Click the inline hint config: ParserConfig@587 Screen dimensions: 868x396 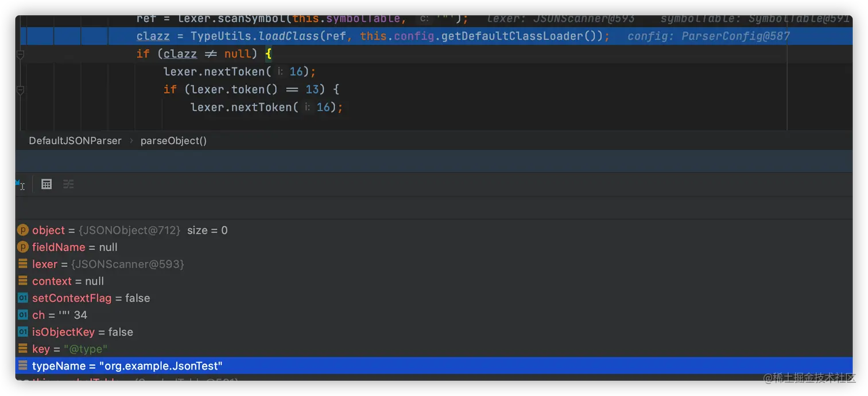point(709,36)
